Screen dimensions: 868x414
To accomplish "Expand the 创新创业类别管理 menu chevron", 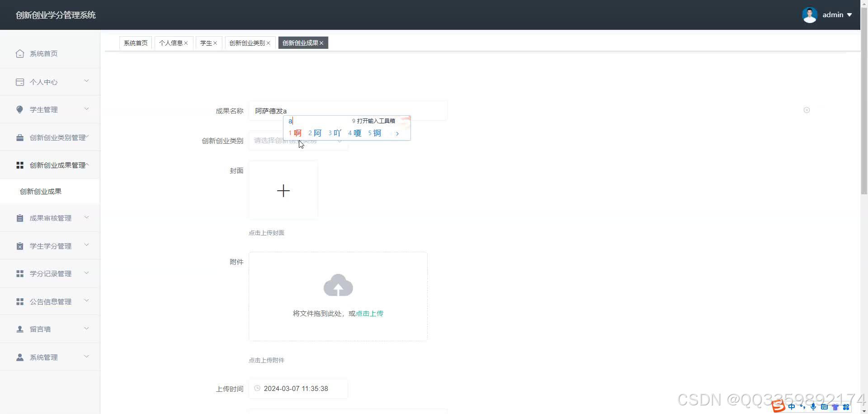I will (x=87, y=136).
